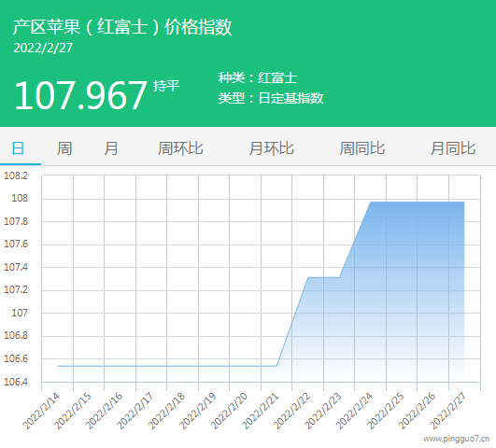Click the 106.6 y-axis tick label
The height and width of the screenshot is (448, 496).
tap(16, 358)
